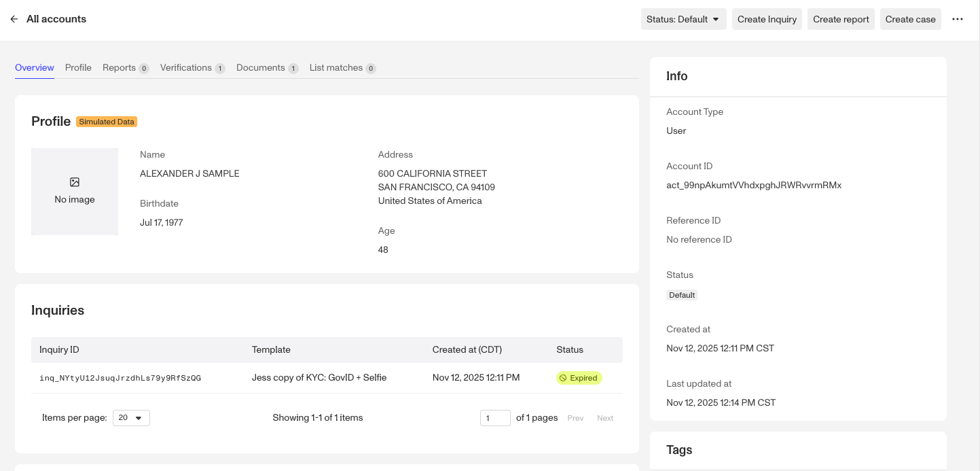Viewport: 980px width, 471px height.
Task: Click the Default status tag in Info
Action: point(682,295)
